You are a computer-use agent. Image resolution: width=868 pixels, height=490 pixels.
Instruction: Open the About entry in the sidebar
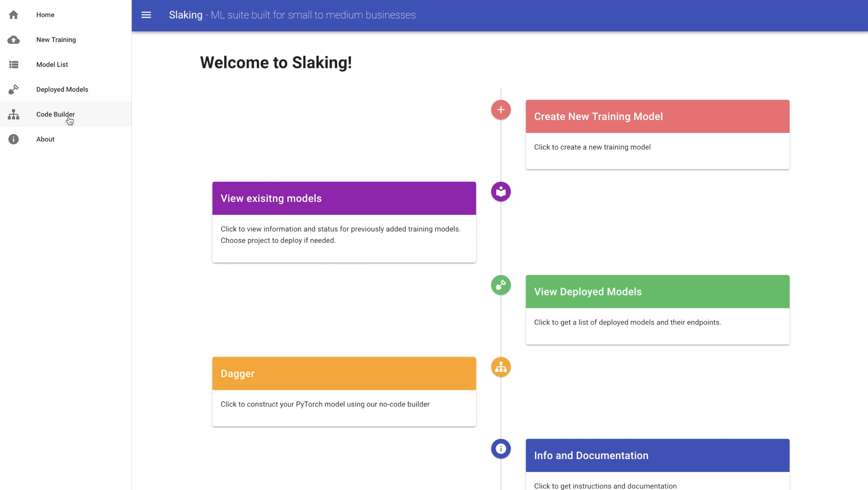[45, 139]
